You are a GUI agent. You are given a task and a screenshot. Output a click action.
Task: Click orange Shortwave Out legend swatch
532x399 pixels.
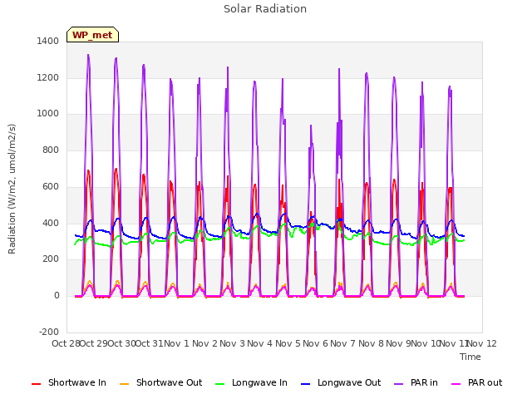point(125,384)
